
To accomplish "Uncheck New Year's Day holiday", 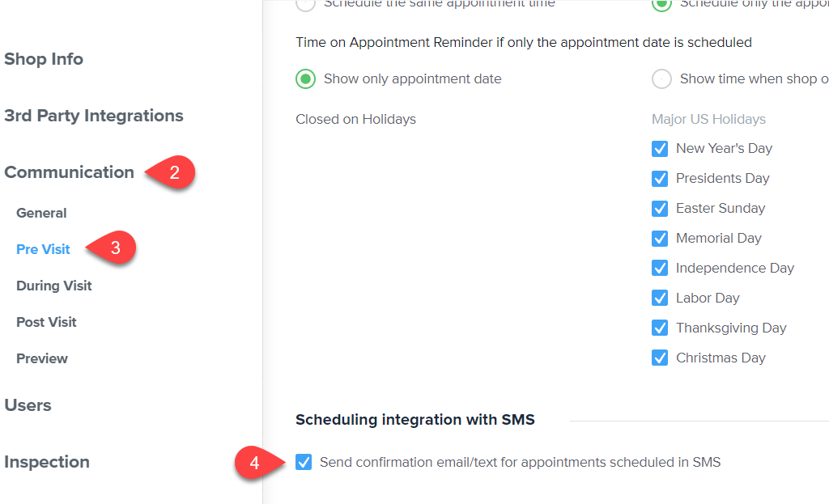I will tap(660, 149).
